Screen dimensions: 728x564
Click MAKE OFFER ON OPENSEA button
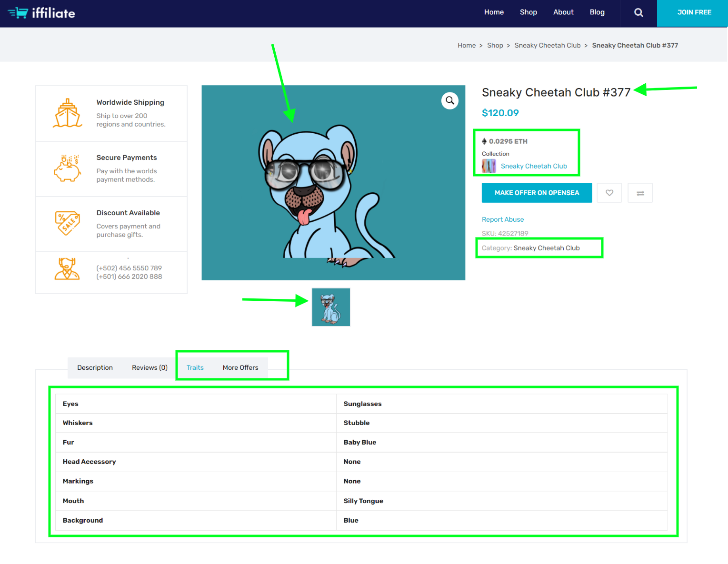(537, 193)
